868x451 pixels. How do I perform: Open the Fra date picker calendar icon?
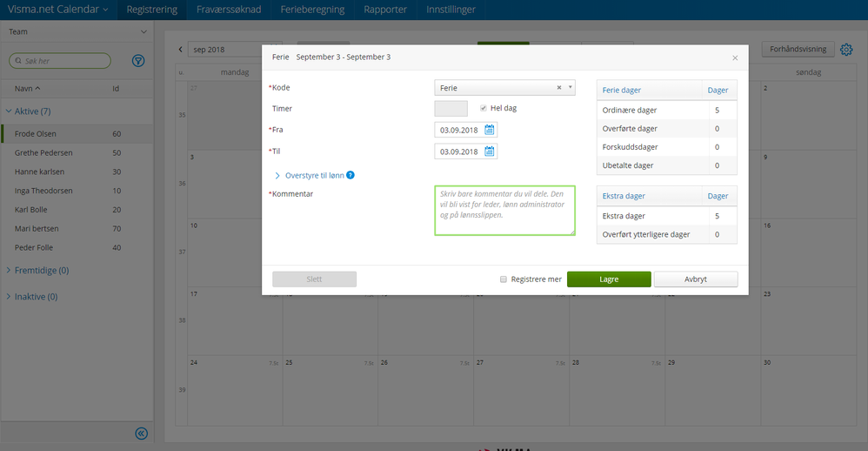[x=490, y=130]
